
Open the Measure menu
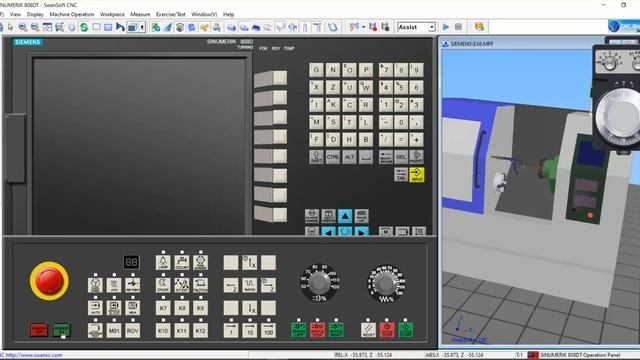coord(140,14)
